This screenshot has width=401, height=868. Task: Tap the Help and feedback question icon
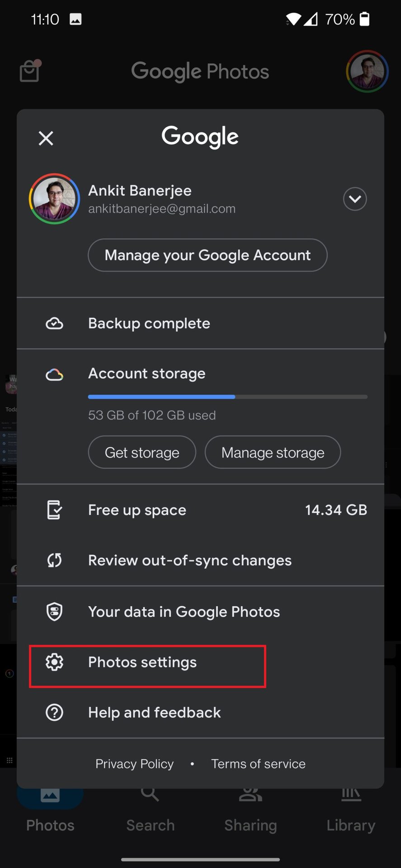54,713
